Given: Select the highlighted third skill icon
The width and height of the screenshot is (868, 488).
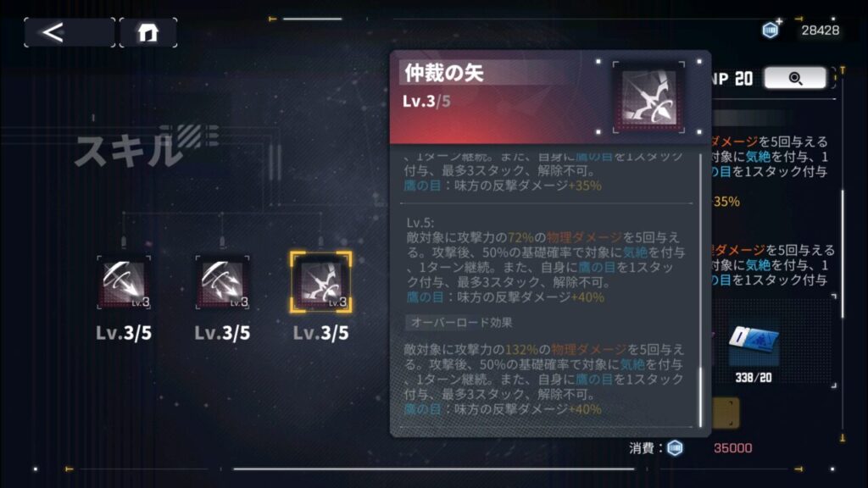Looking at the screenshot, I should pyautogui.click(x=320, y=282).
